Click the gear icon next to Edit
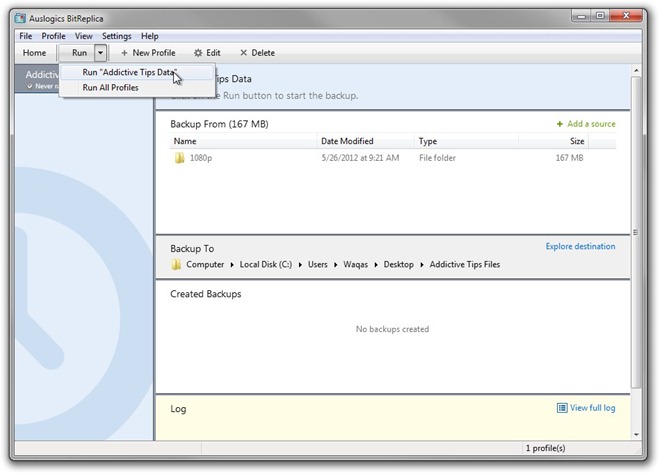 click(x=198, y=53)
